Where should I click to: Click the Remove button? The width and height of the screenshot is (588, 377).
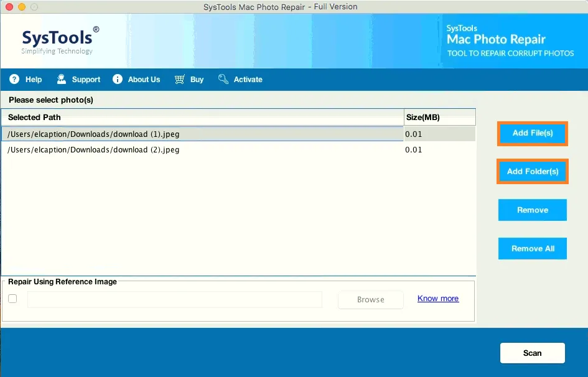coord(533,210)
